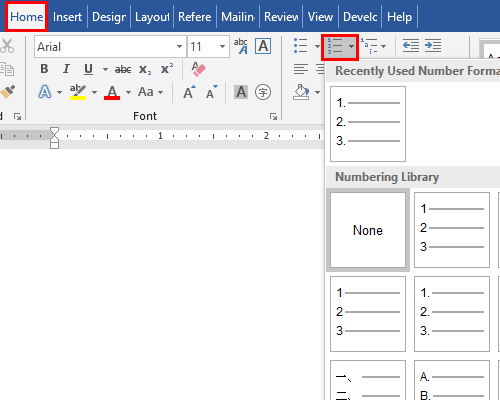Choose A. B. letter numbering format
The image size is (500, 400).
[x=452, y=380]
